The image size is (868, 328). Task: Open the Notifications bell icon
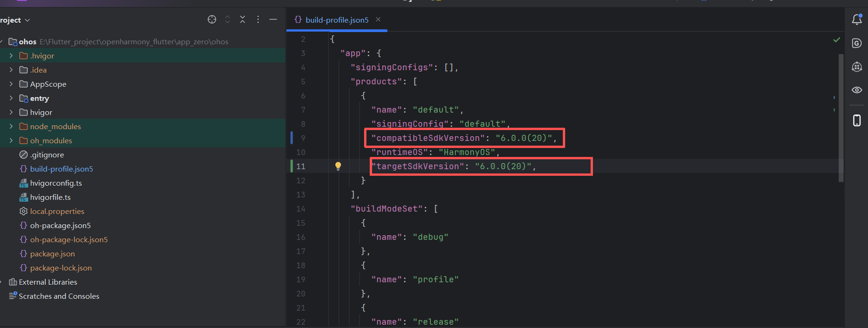pos(857,19)
